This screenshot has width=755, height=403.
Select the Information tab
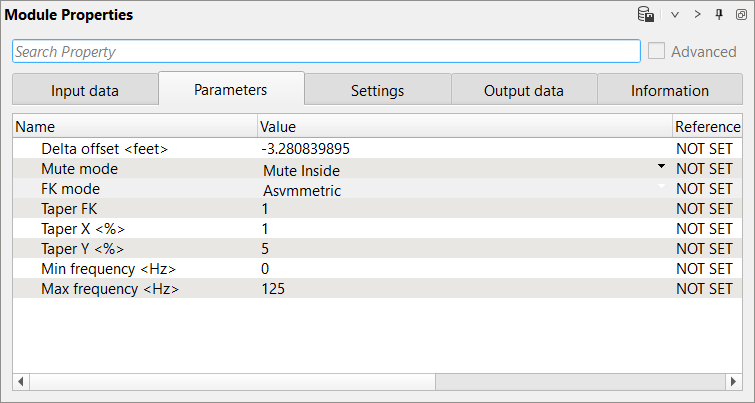pos(669,91)
